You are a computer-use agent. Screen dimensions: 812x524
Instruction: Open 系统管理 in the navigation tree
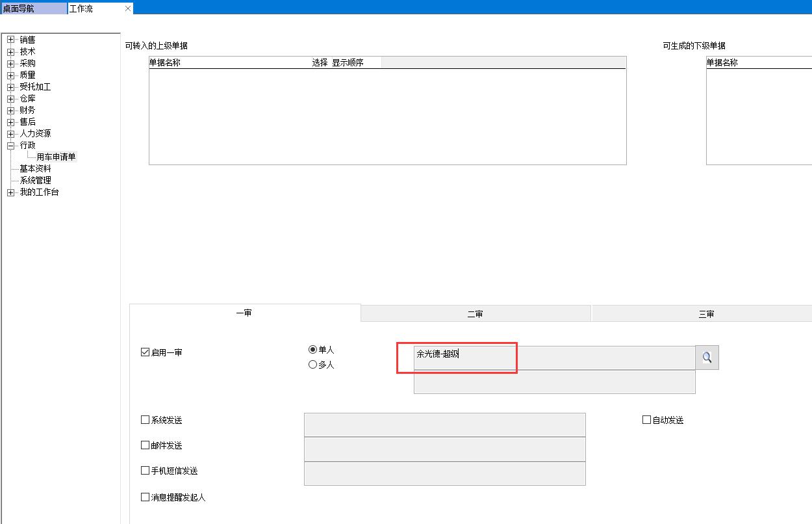(x=35, y=180)
